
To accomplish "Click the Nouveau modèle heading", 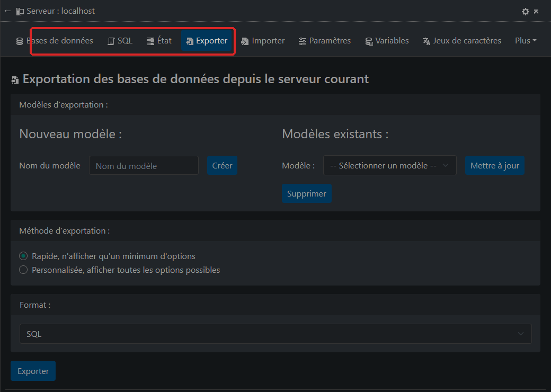I will (70, 134).
